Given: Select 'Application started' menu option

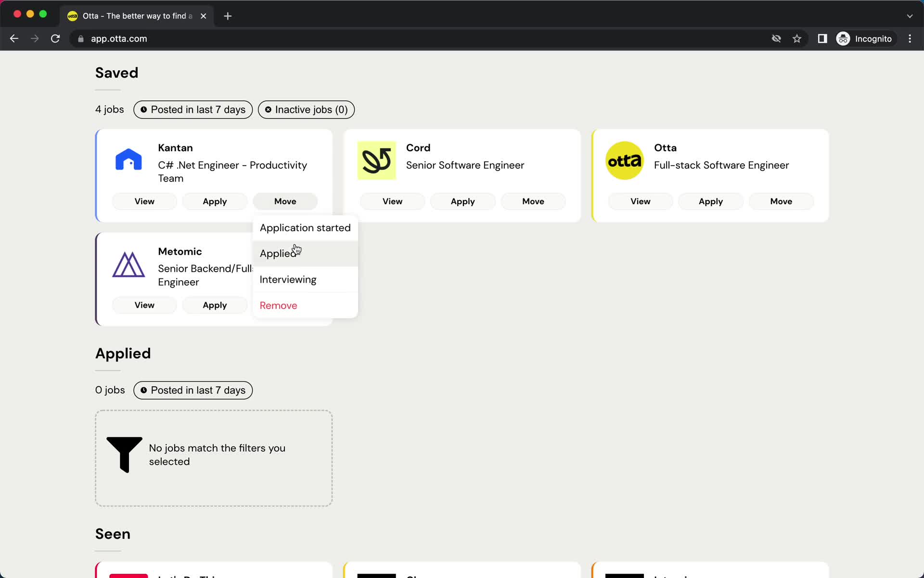Looking at the screenshot, I should [305, 227].
